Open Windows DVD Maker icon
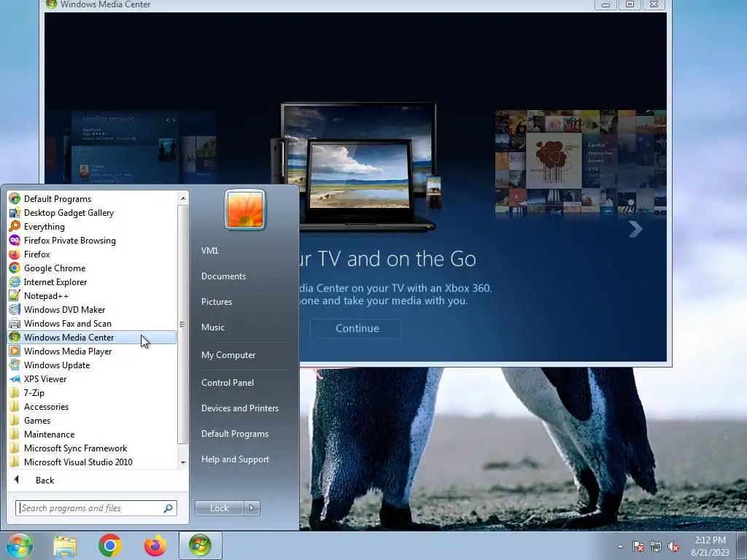This screenshot has width=747, height=560. (15, 309)
